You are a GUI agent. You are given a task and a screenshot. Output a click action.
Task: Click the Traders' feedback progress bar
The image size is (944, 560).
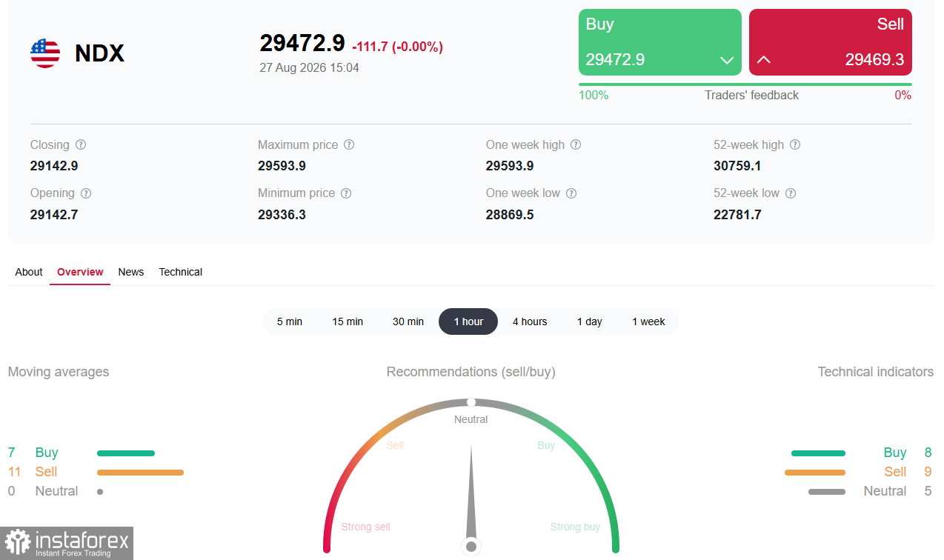pyautogui.click(x=745, y=84)
